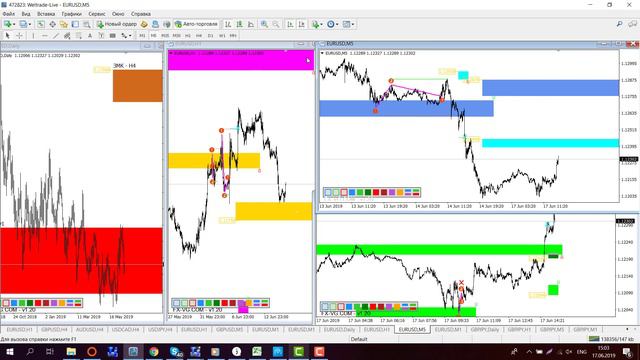Expand the indicators dropdown arrow

click(x=321, y=24)
